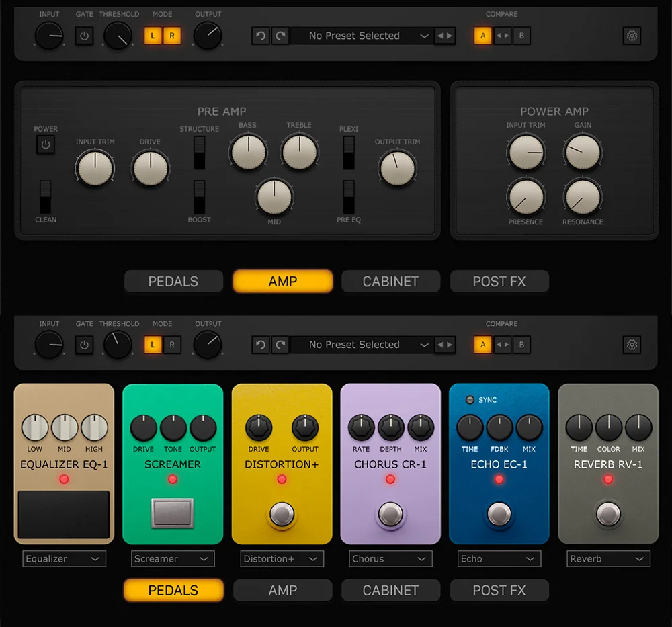This screenshot has height=627, width=672.
Task: Toggle the L mode button in the Pedals view
Action: tap(153, 345)
